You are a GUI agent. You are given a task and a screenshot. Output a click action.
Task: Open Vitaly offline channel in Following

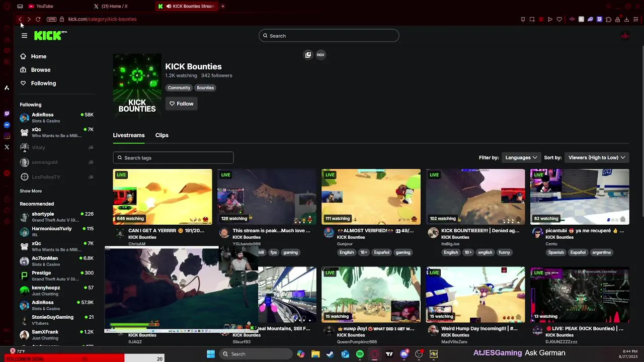pyautogui.click(x=57, y=147)
